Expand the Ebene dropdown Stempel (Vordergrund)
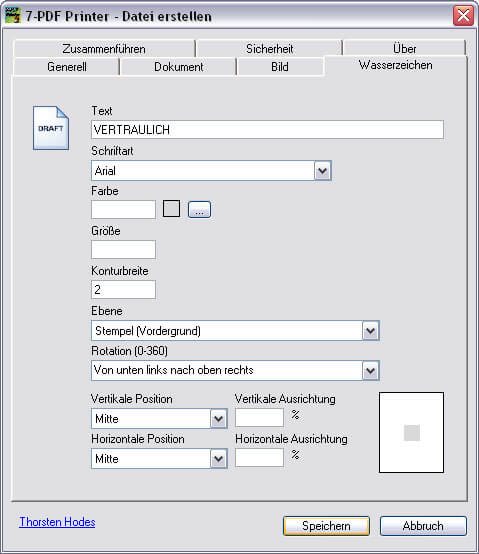This screenshot has height=554, width=479. pyautogui.click(x=235, y=331)
